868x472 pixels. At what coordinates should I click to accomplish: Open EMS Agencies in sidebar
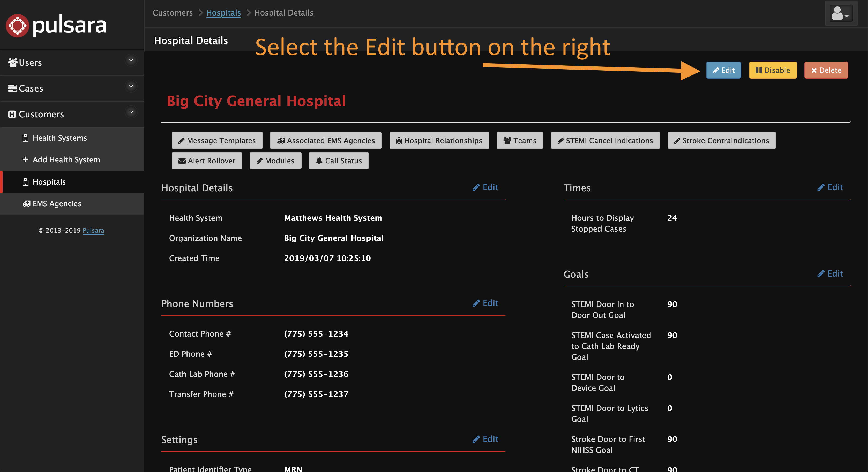click(x=72, y=204)
